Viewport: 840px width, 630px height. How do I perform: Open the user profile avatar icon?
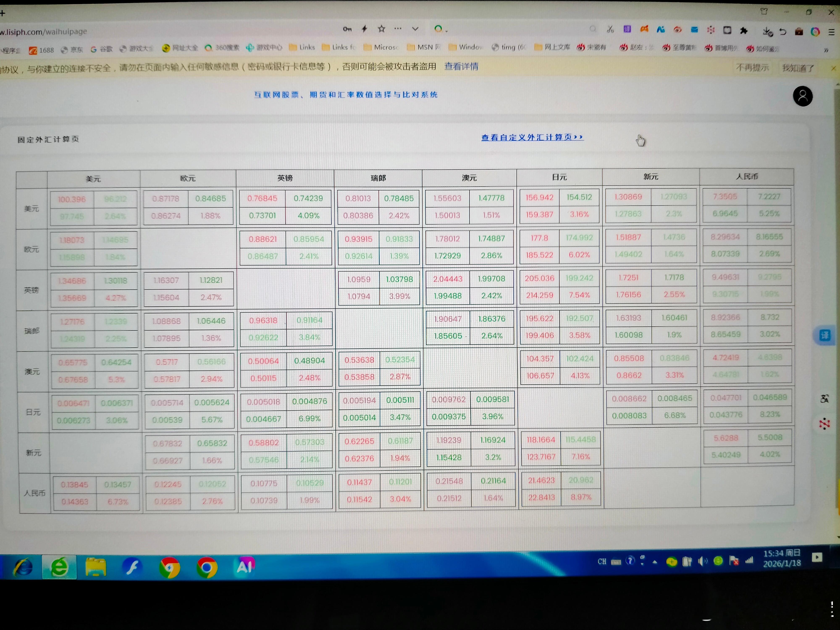click(x=802, y=96)
